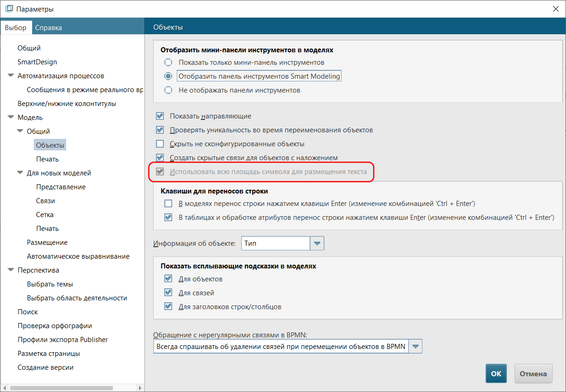
Task: Select 'SmartDesign' in the settings tree
Action: tap(37, 62)
